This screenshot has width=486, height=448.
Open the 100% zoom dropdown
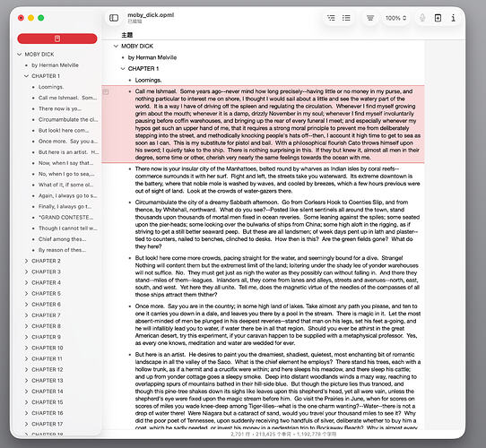(395, 18)
